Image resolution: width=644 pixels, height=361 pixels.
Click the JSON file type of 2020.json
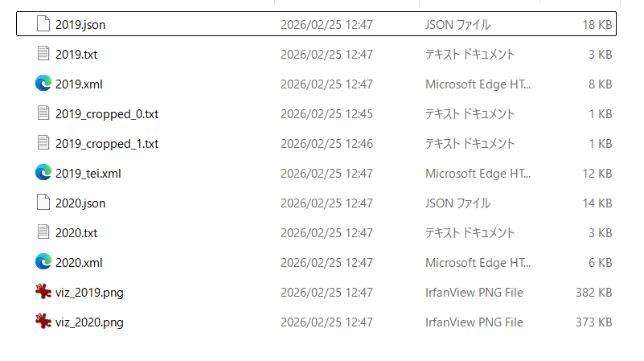[x=457, y=203]
